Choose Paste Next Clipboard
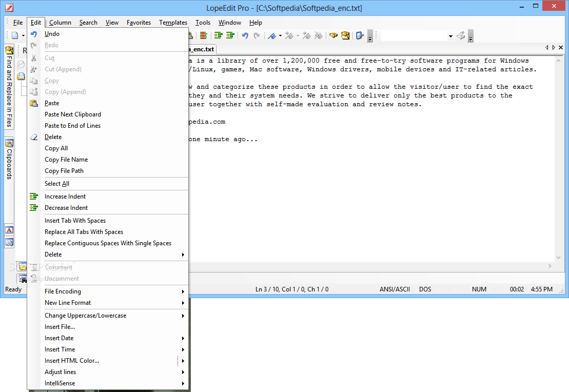The height and width of the screenshot is (392, 569). [108, 114]
